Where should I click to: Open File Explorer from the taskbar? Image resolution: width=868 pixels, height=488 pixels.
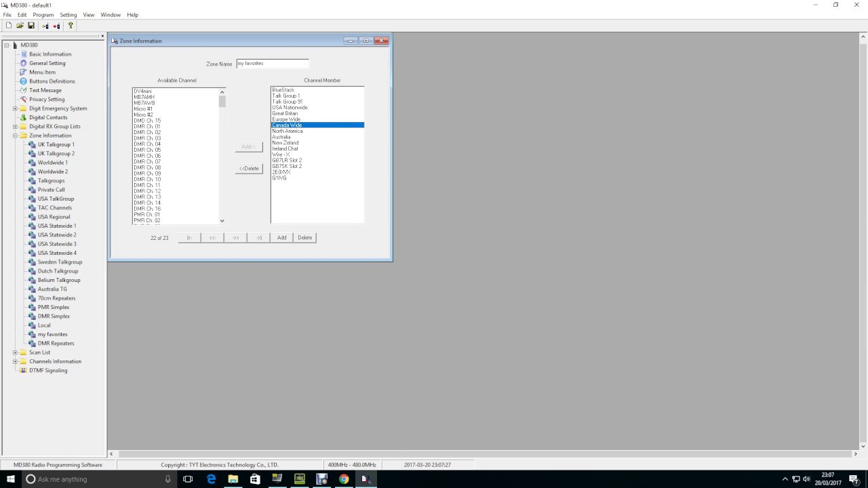pyautogui.click(x=233, y=479)
